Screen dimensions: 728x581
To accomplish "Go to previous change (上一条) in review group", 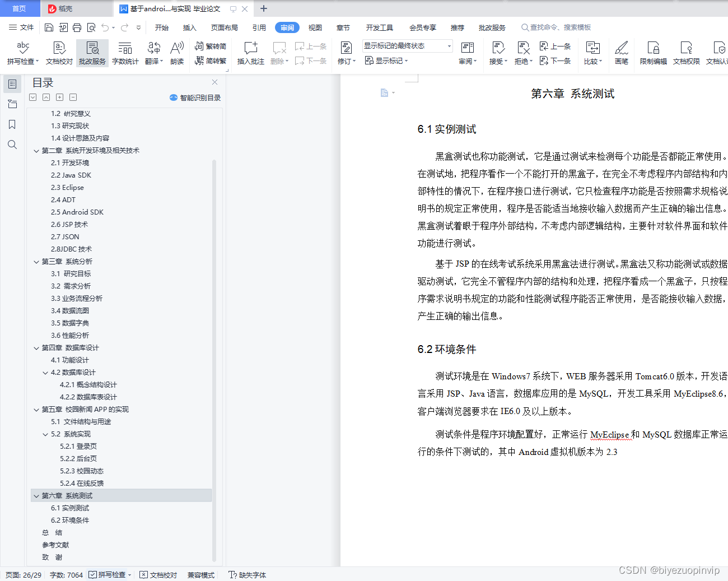I will [x=556, y=46].
